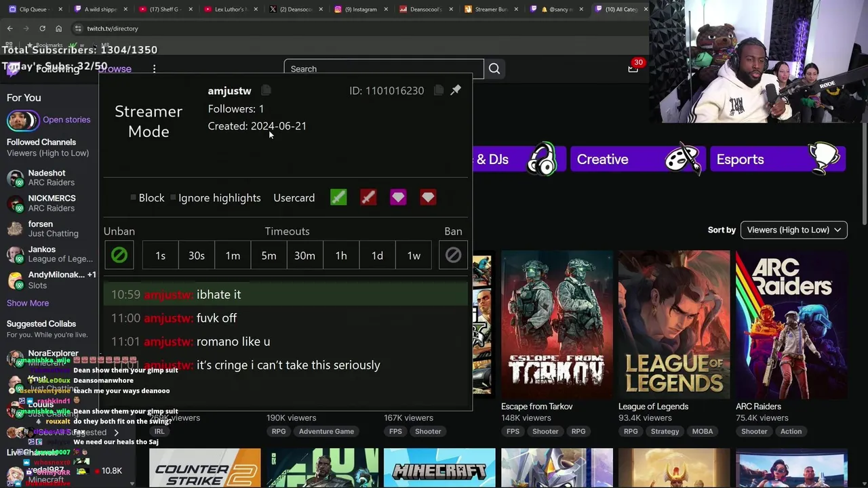This screenshot has height=488, width=868.
Task: Click the Twitch logo home icon
Action: pos(12,68)
